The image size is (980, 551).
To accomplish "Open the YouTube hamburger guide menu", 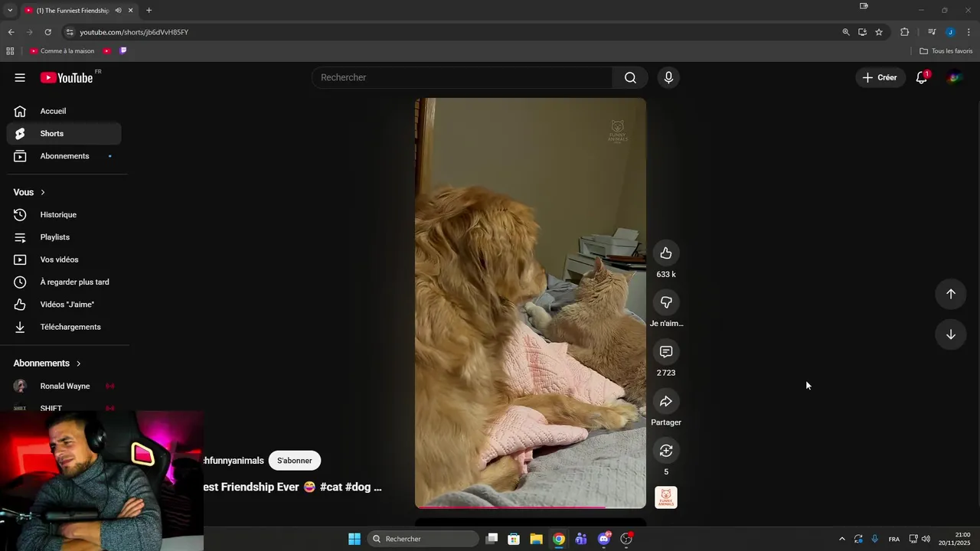I will (x=20, y=77).
